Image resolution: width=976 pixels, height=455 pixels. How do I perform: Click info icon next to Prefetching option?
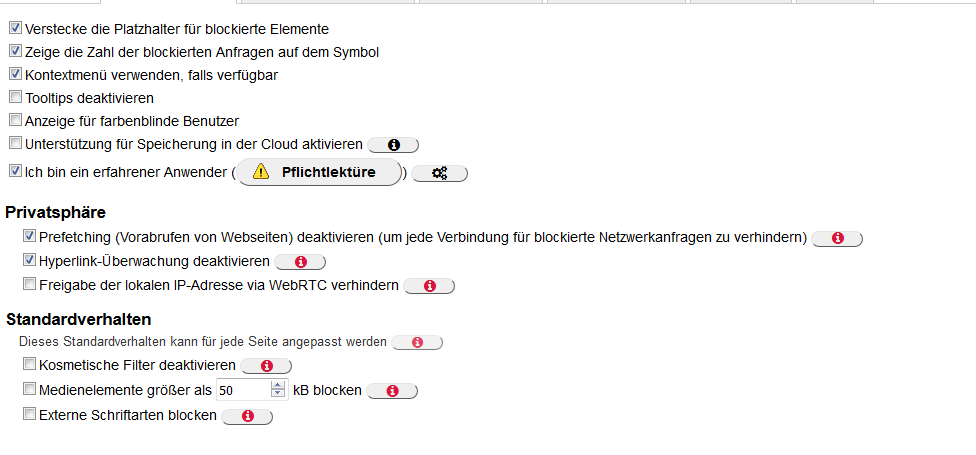[837, 238]
